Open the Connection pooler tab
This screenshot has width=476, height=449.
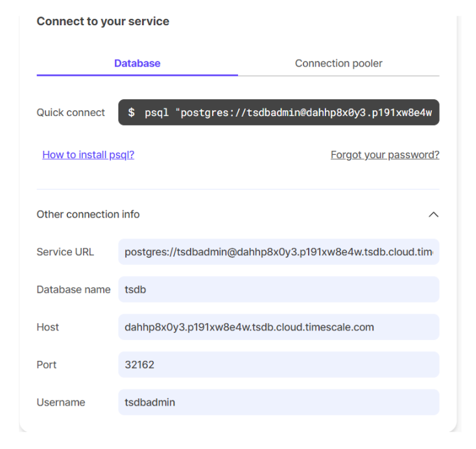point(339,63)
